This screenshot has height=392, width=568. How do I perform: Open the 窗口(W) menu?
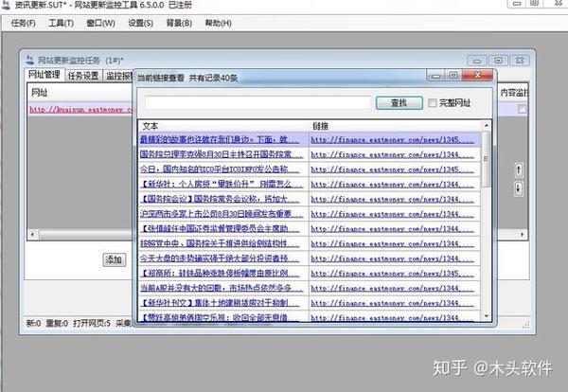click(100, 23)
